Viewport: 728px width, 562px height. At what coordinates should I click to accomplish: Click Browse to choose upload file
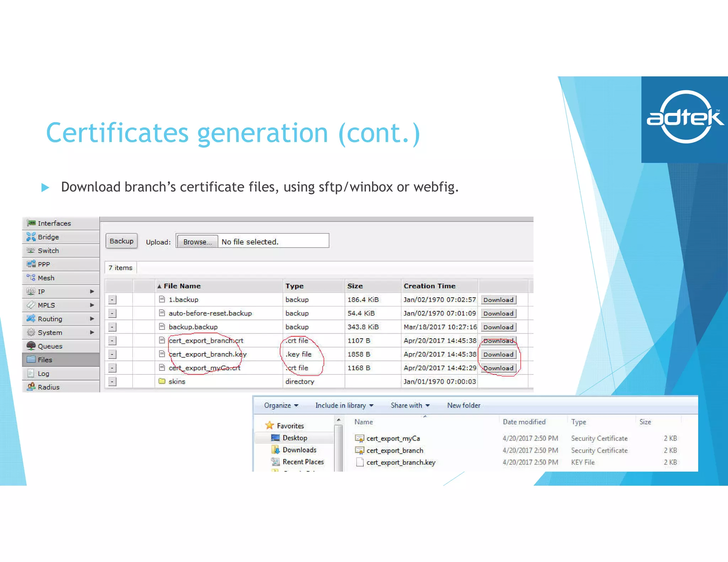point(197,242)
